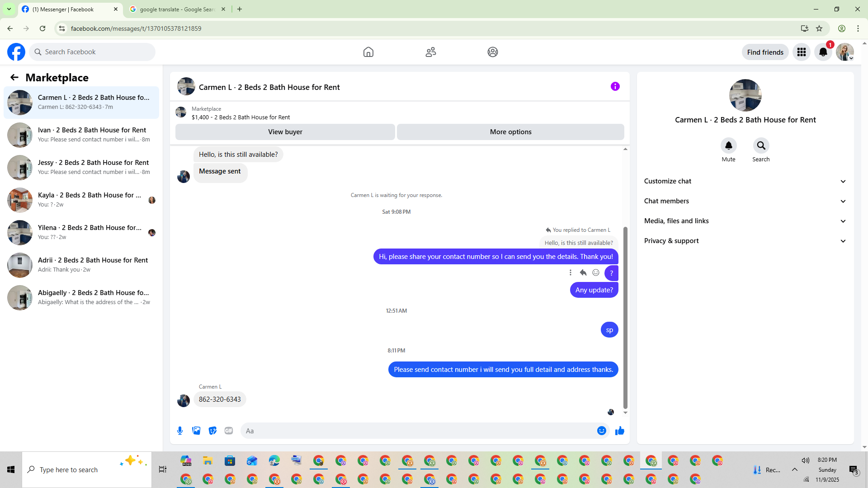Viewport: 868px width, 488px height.
Task: View site information icon in address bar
Action: pyautogui.click(x=62, y=28)
